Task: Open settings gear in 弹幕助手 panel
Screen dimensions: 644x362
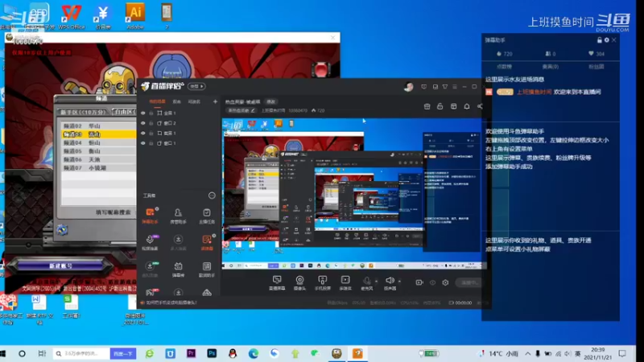Action: tap(607, 39)
